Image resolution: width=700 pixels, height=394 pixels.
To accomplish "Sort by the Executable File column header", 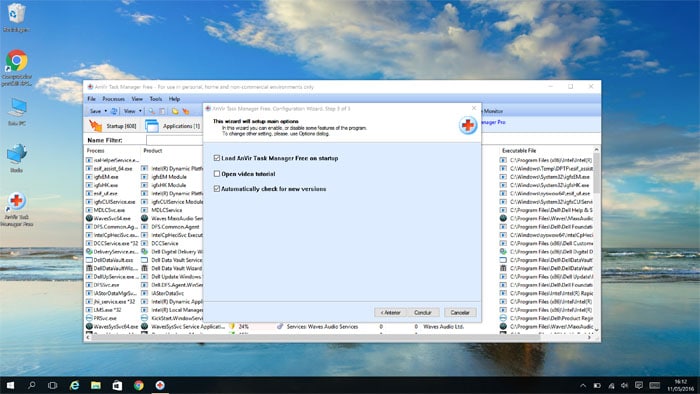I will (546, 151).
